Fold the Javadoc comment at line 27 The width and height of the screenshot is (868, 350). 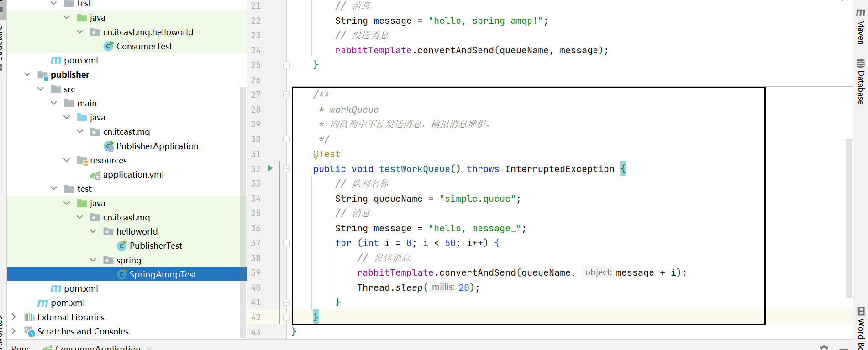(286, 95)
